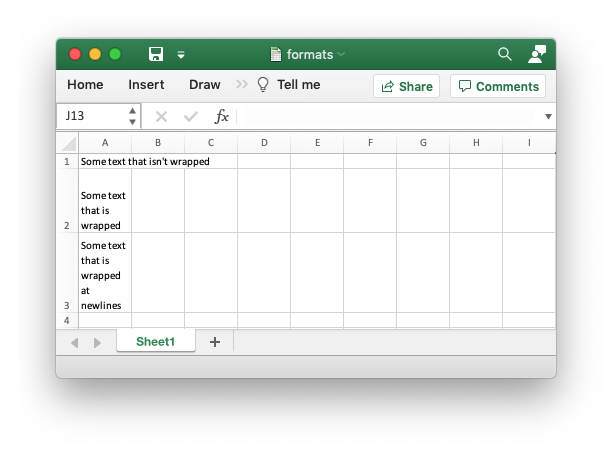Click the previous sheet arrow
The width and height of the screenshot is (612, 452).
tap(75, 343)
